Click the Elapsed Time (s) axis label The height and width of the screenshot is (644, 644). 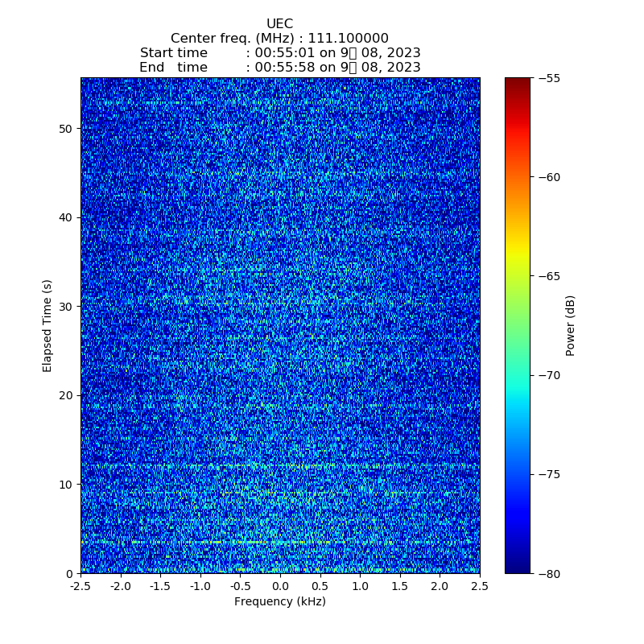click(x=47, y=325)
